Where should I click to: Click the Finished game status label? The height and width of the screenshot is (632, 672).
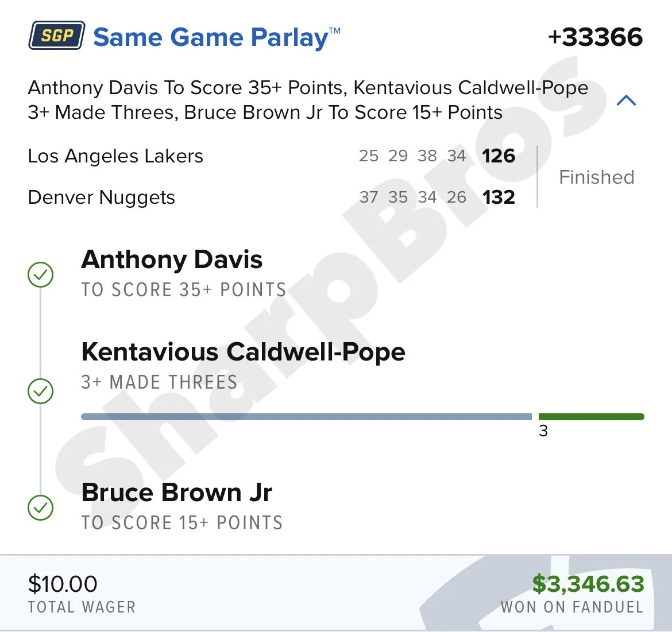pos(597,177)
